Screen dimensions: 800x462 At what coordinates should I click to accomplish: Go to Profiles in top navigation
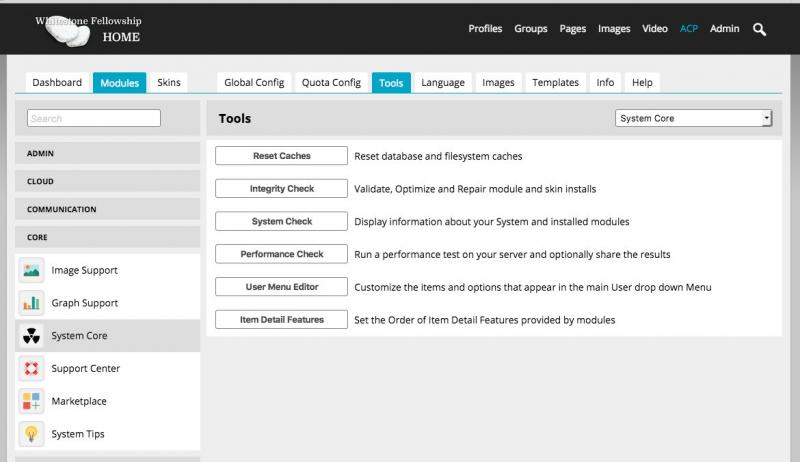tap(485, 29)
